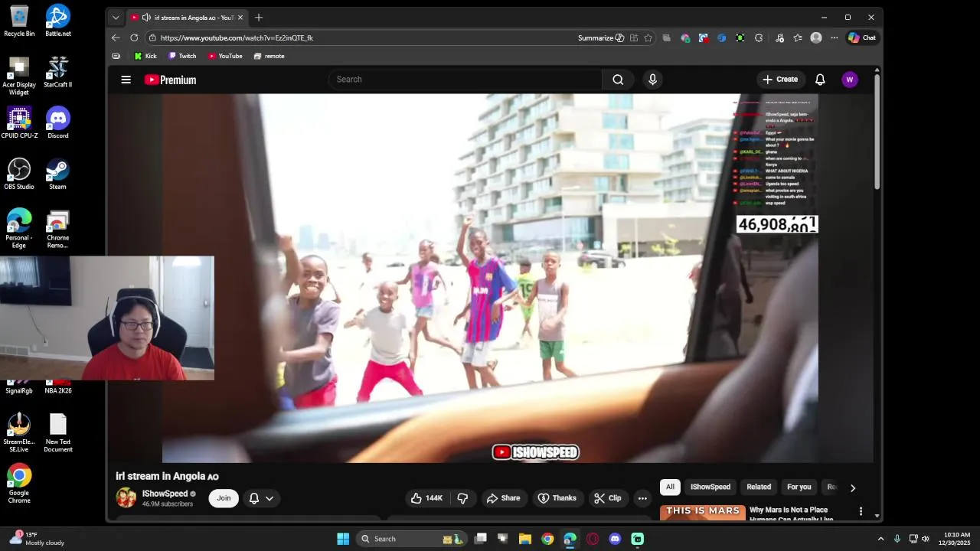Submit search with the magnifier button
The width and height of the screenshot is (980, 551).
[618, 80]
